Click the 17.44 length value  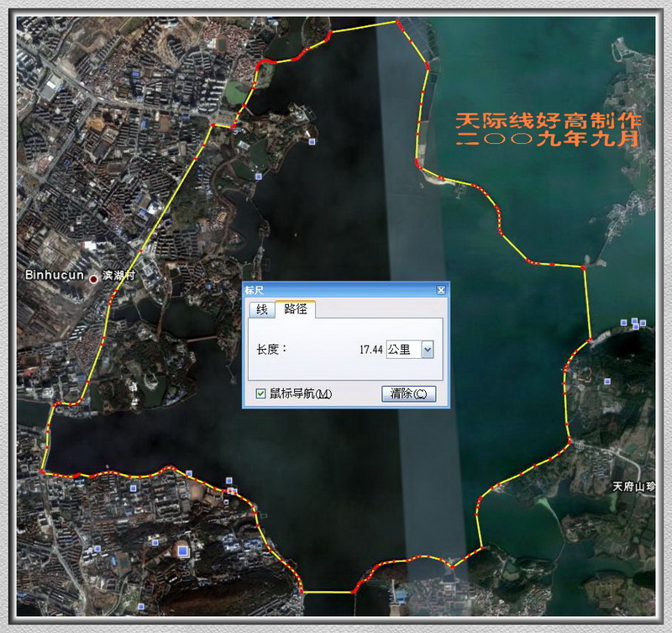point(370,350)
